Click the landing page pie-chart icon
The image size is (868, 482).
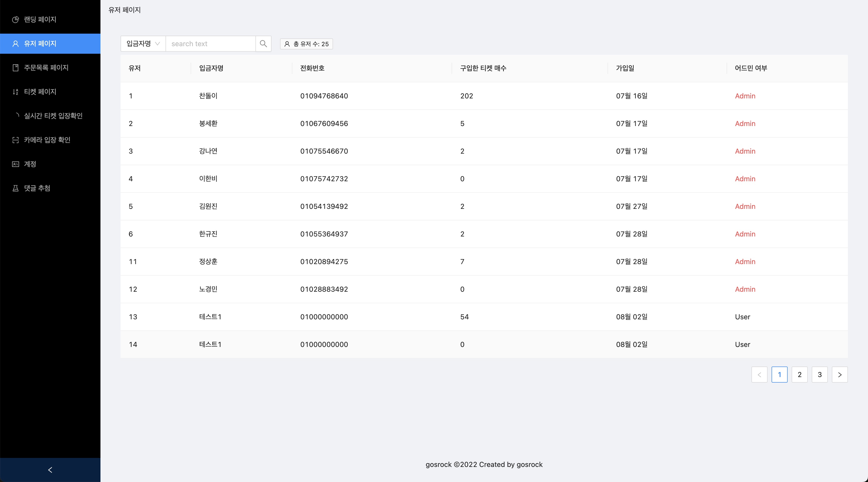pyautogui.click(x=16, y=20)
